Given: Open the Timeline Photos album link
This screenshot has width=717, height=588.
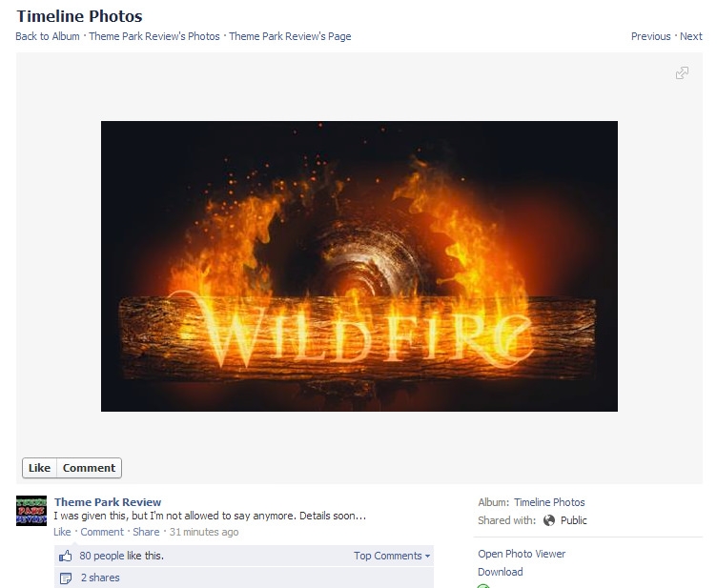Looking at the screenshot, I should 549,502.
